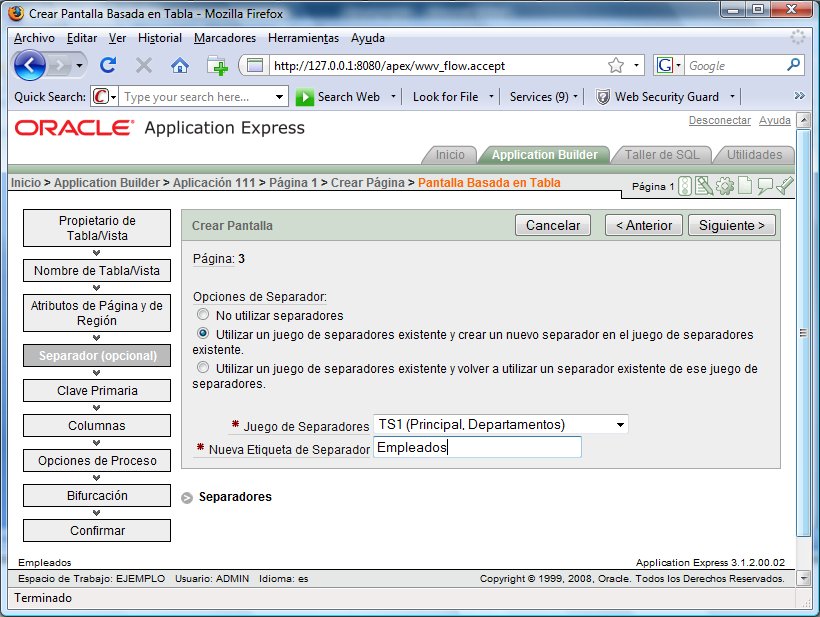820x617 pixels.
Task: Click the add new tab icon
Action: click(217, 66)
